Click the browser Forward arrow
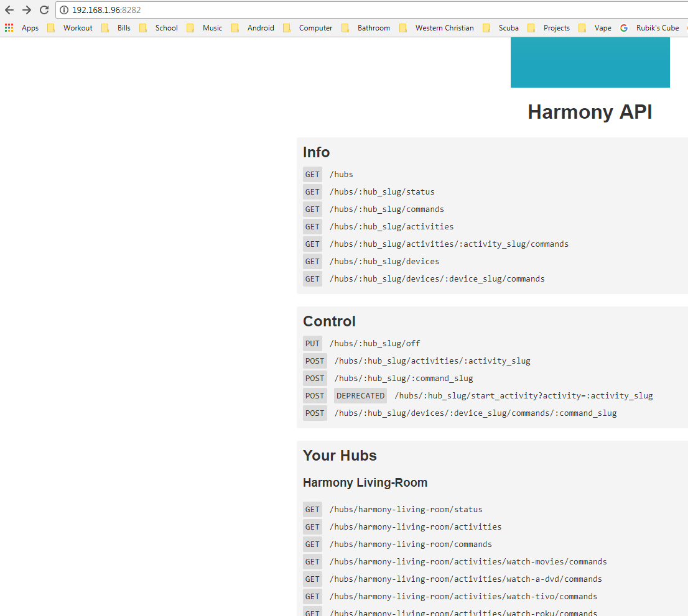The image size is (688, 616). pyautogui.click(x=27, y=10)
